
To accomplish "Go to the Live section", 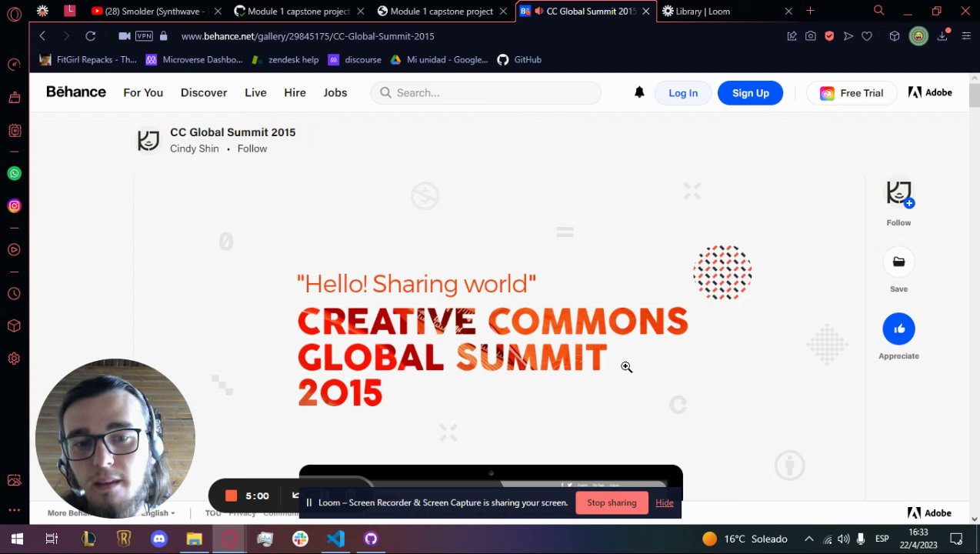I will (255, 92).
